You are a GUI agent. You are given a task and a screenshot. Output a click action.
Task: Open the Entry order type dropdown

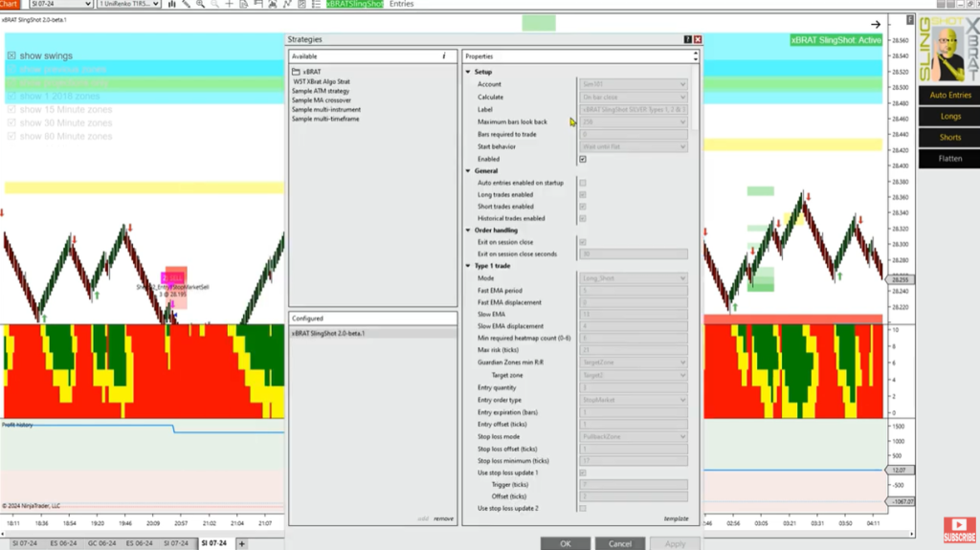(x=634, y=400)
